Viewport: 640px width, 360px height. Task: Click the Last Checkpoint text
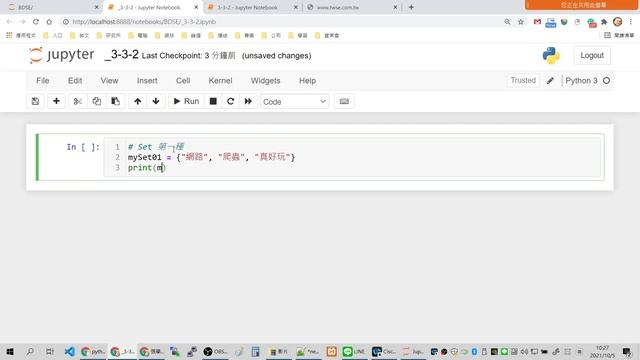(x=188, y=56)
